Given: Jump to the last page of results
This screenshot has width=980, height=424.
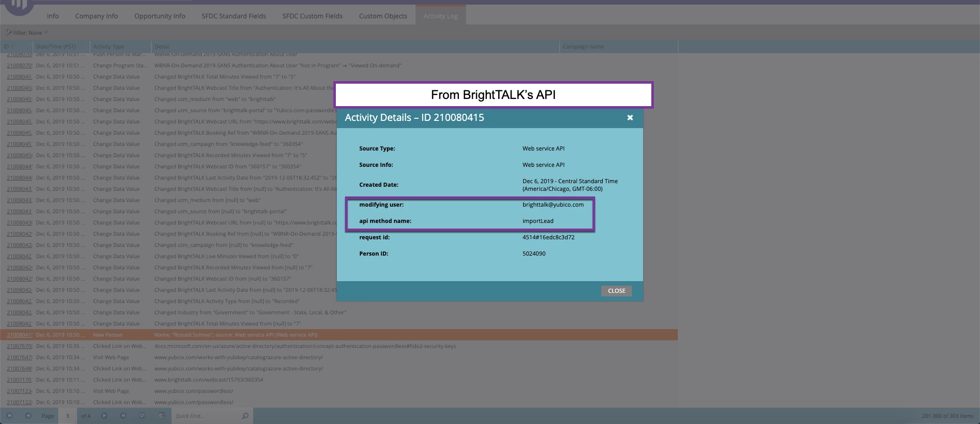Looking at the screenshot, I should tap(123, 416).
